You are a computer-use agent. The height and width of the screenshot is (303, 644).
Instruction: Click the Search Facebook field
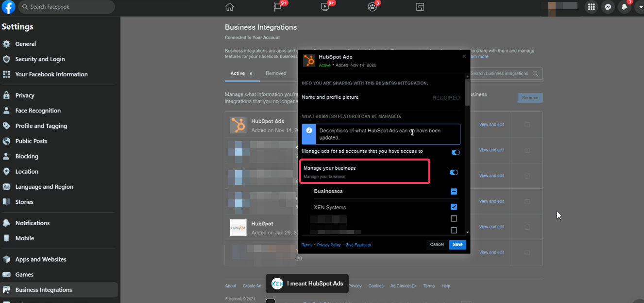pos(67,7)
